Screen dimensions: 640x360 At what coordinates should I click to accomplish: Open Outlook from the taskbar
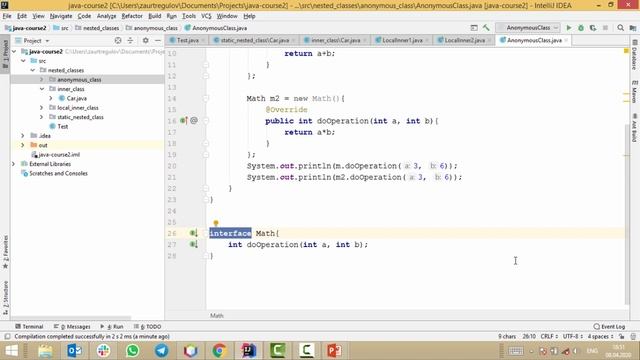[x=74, y=351]
